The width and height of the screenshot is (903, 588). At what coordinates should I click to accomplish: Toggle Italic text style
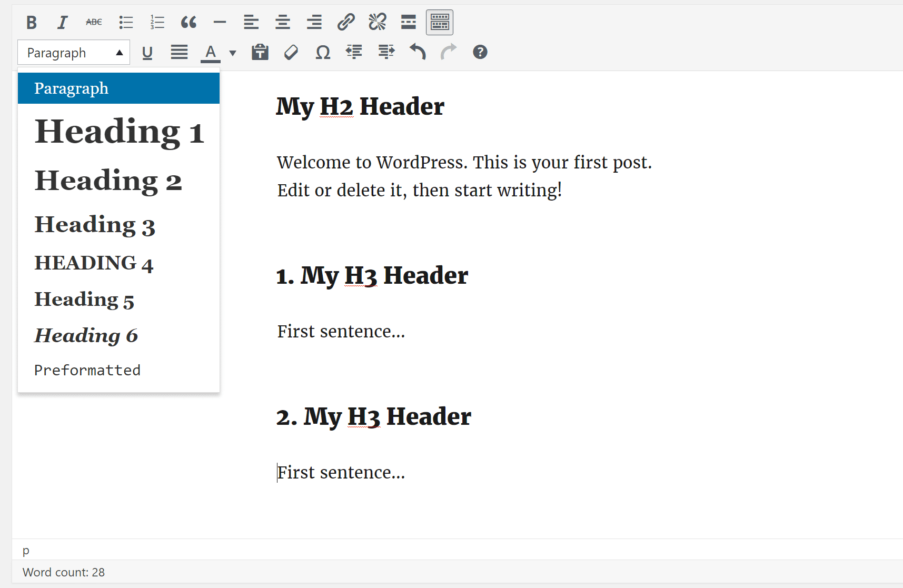click(62, 22)
